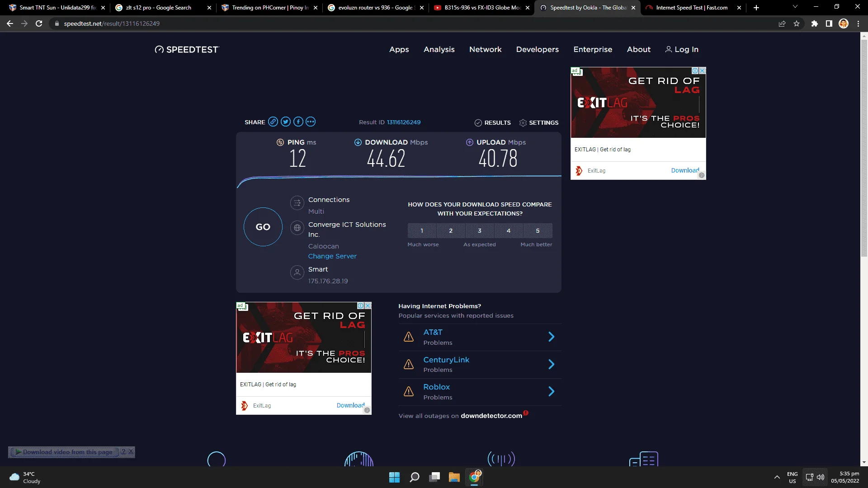Show hidden system tray icons
Screen dimensions: 868x488
777,477
